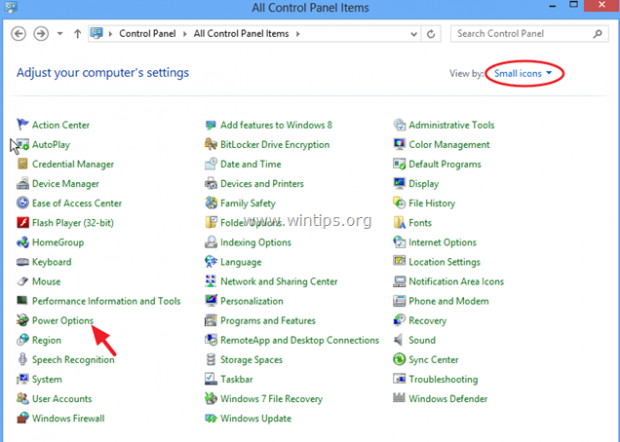Open the Device Manager icon
620x442 pixels.
[x=23, y=184]
